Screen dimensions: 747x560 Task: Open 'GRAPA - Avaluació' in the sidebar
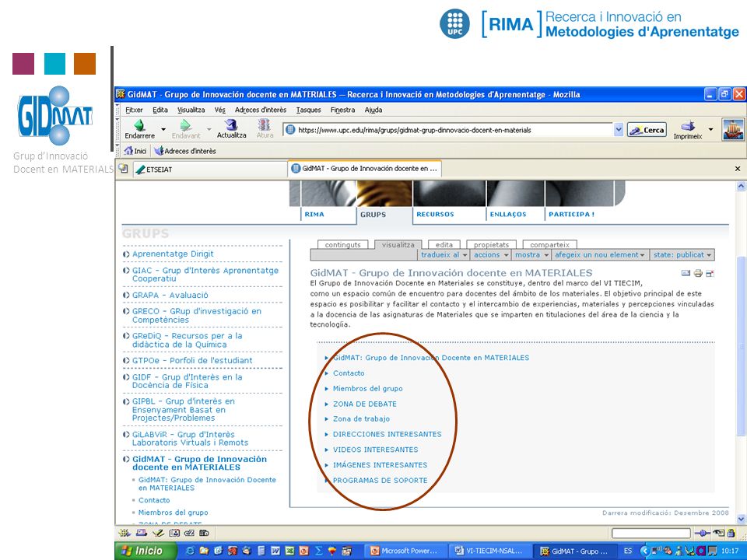tap(170, 295)
